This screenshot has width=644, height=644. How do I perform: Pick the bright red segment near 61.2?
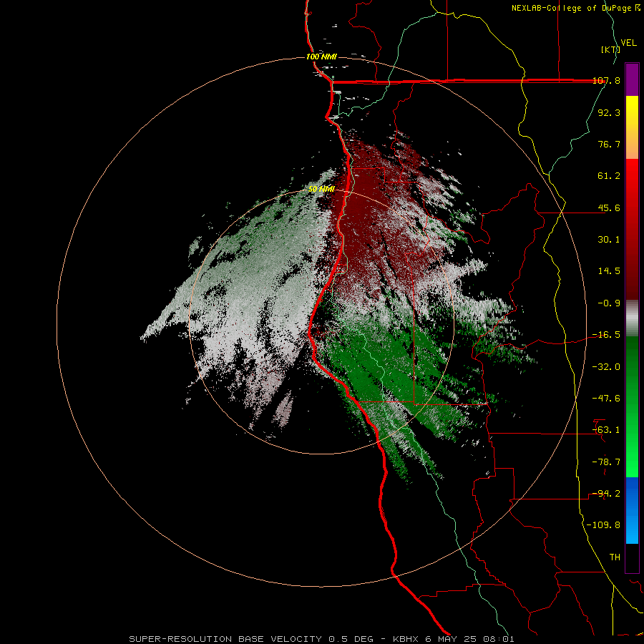pos(632,177)
